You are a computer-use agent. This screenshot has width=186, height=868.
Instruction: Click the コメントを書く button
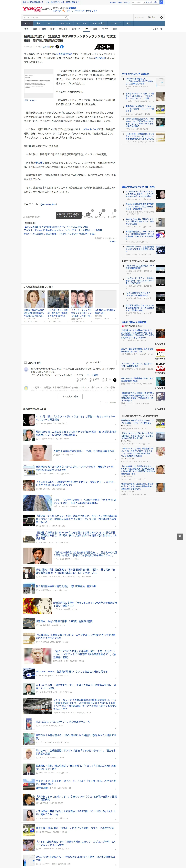93,363
